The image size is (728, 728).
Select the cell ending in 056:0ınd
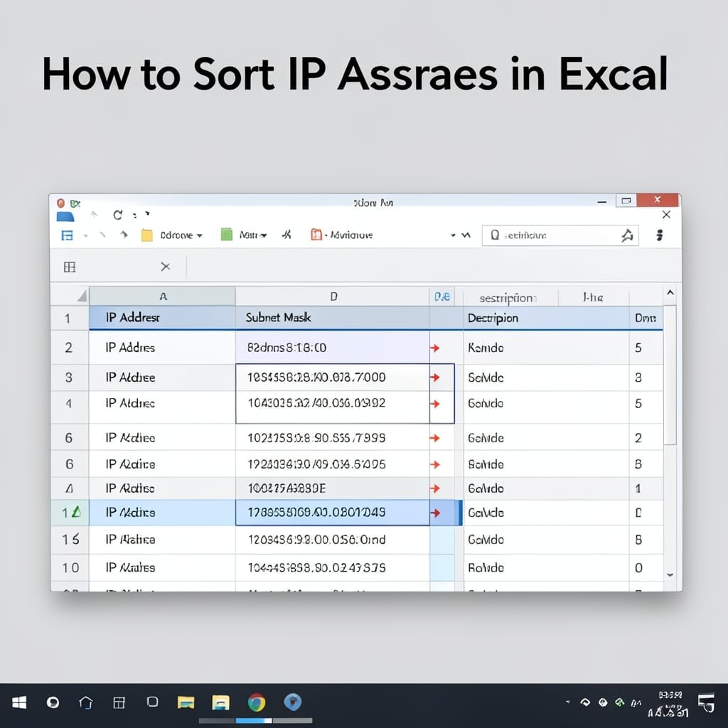tap(333, 540)
